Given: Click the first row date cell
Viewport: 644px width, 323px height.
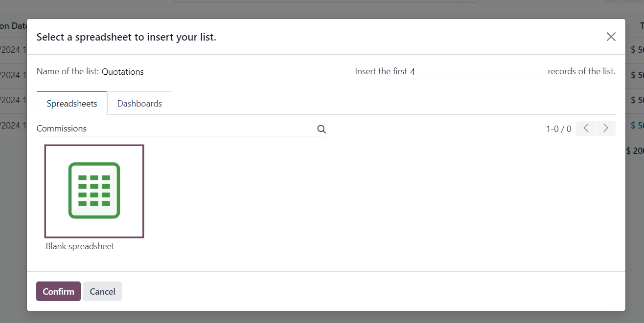Looking at the screenshot, I should (13, 50).
